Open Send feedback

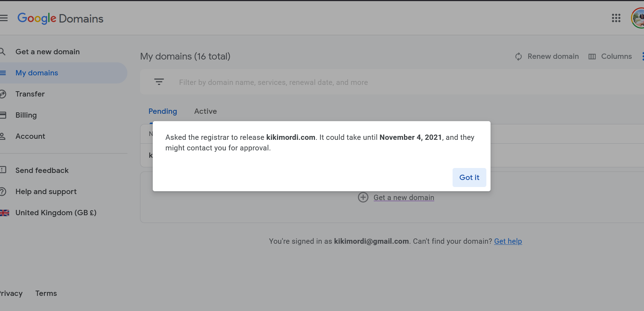[42, 170]
